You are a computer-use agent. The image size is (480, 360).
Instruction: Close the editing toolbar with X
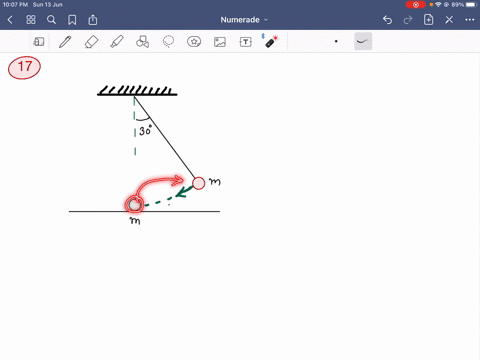coord(449,20)
